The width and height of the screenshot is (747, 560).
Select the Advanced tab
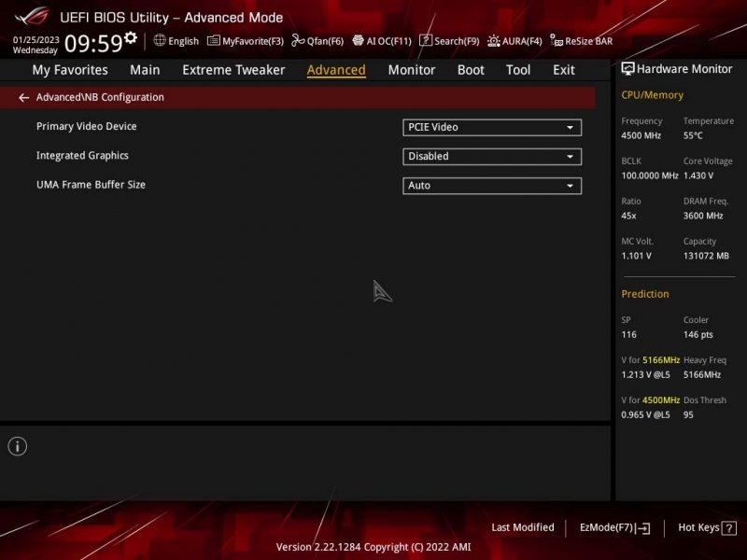(x=336, y=70)
